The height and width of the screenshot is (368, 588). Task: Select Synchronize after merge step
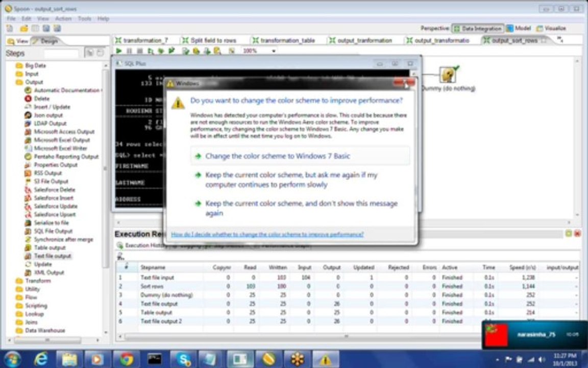click(x=63, y=239)
